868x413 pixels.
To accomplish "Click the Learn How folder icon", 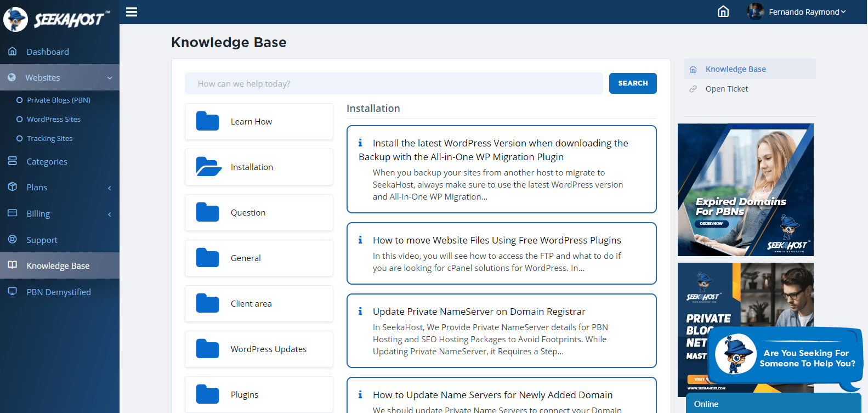I will point(207,121).
